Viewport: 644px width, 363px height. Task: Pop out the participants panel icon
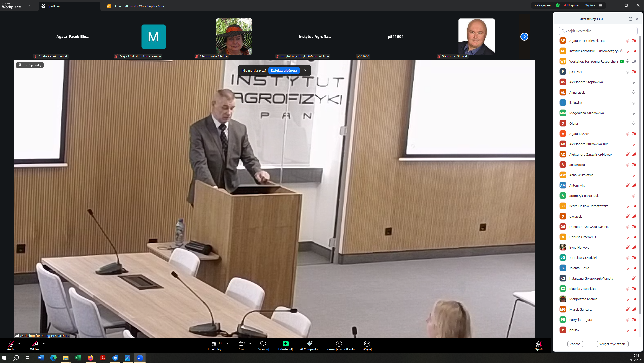[630, 19]
